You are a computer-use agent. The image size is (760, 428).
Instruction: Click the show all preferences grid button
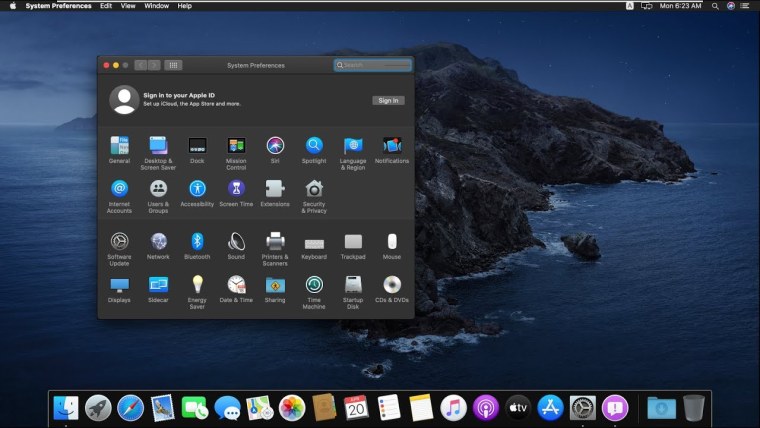coord(173,65)
